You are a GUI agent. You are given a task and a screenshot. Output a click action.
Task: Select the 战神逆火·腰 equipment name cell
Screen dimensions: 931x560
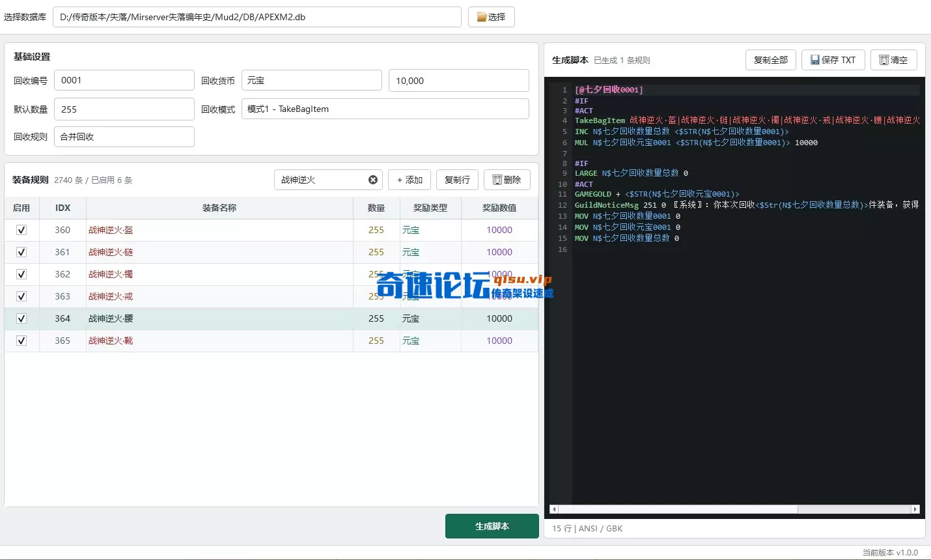point(219,318)
